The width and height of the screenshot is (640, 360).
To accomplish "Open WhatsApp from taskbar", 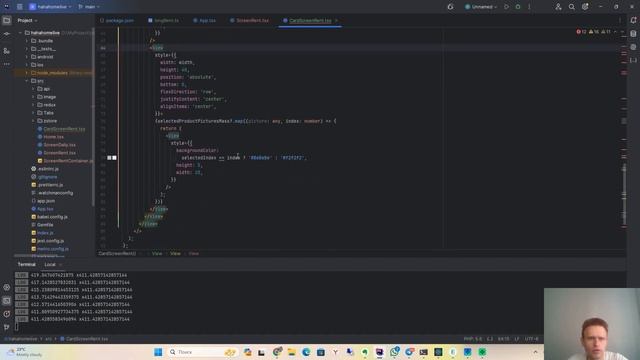I will click(x=394, y=352).
